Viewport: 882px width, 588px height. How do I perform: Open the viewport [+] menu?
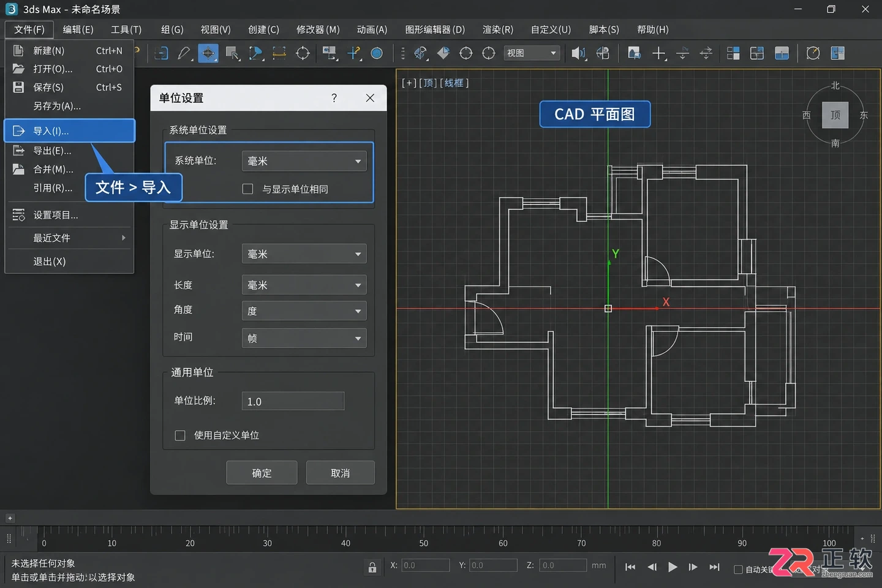pos(409,83)
